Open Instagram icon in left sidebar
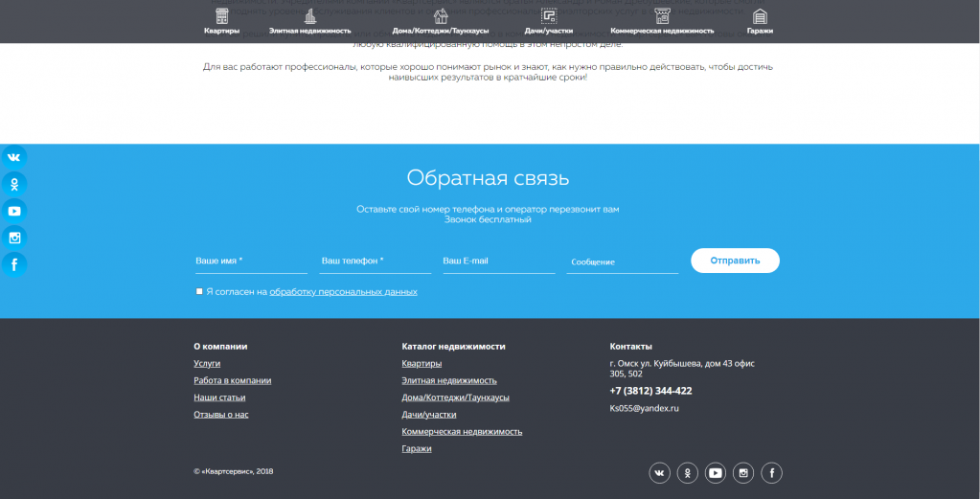The image size is (980, 499). (14, 238)
